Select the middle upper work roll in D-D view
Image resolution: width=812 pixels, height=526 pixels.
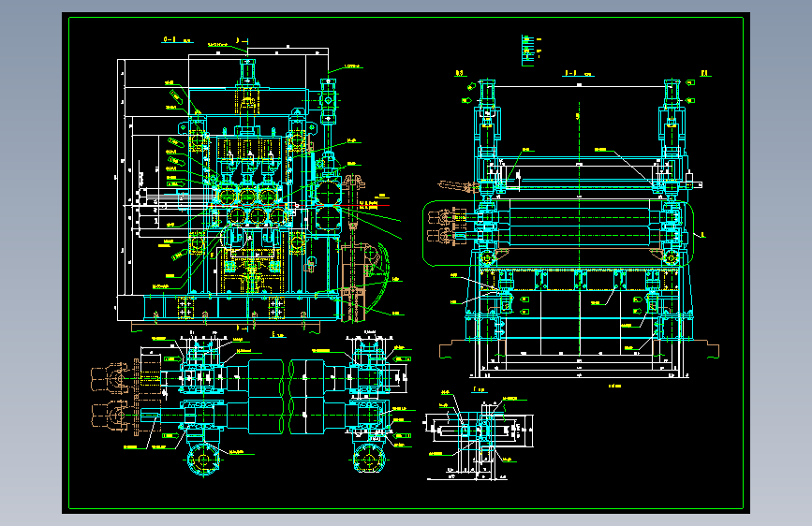tap(247, 197)
